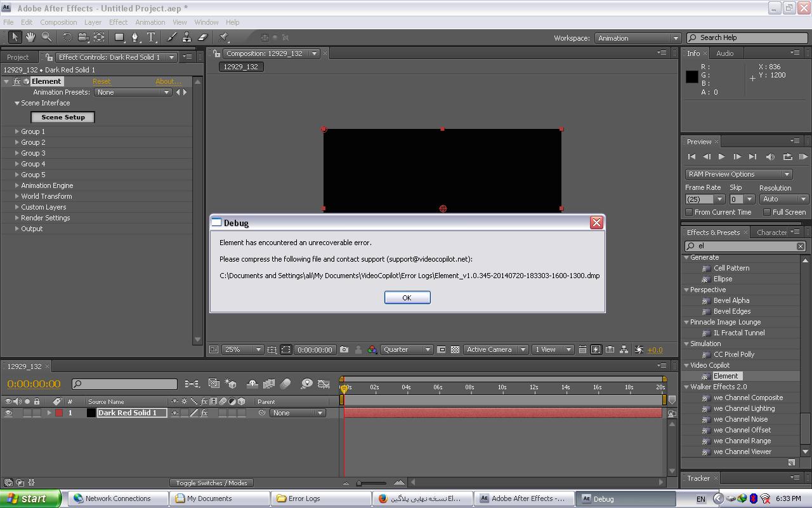
Task: Toggle the transparency grid icon
Action: [x=455, y=349]
